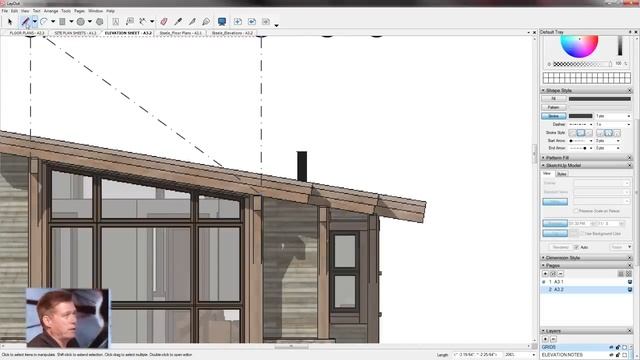Click the Pattern button in Shape Style
Viewport: 640px width, 360px height.
(x=553, y=107)
